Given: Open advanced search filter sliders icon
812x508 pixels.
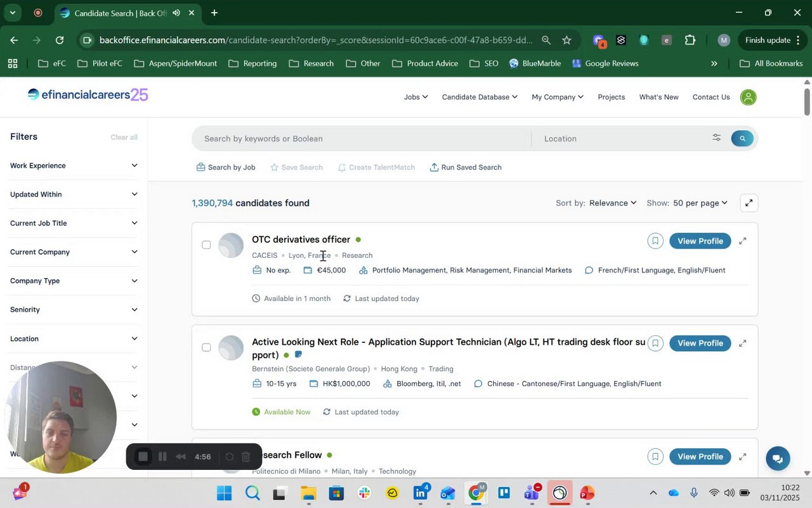Looking at the screenshot, I should click(716, 138).
